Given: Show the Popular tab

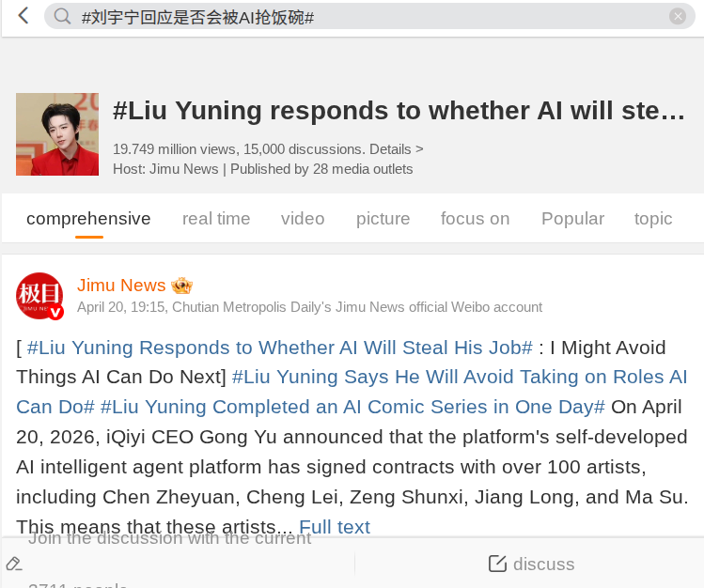Looking at the screenshot, I should coord(572,219).
